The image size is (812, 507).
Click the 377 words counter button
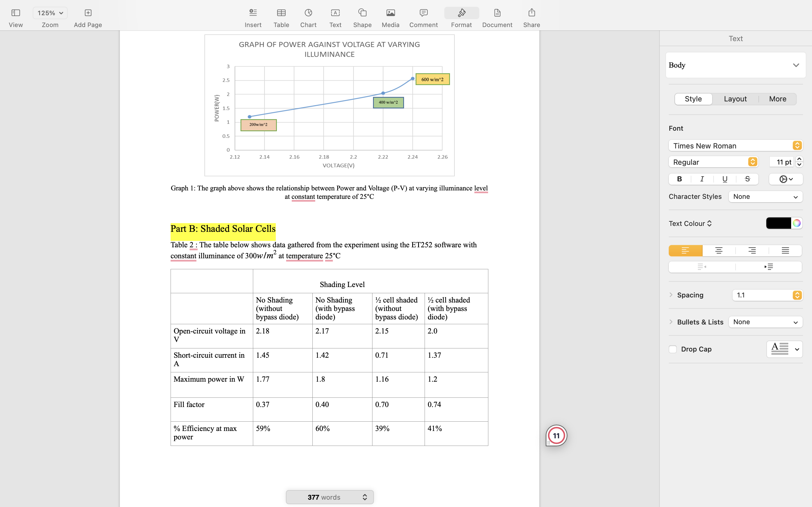click(330, 497)
